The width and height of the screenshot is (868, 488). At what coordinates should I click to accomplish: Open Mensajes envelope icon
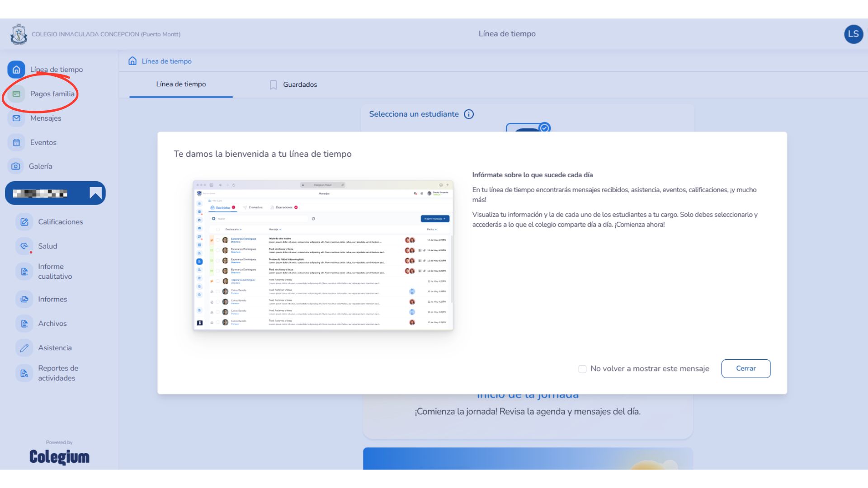click(16, 118)
